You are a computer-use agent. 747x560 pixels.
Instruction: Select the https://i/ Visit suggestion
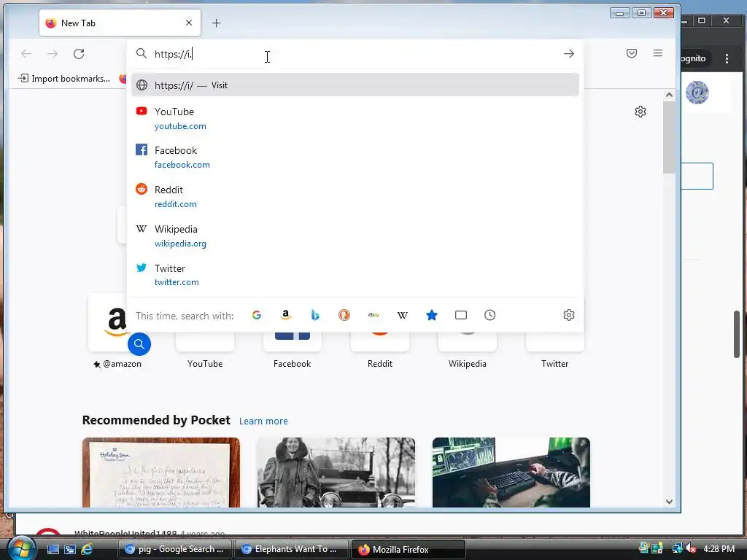click(355, 85)
